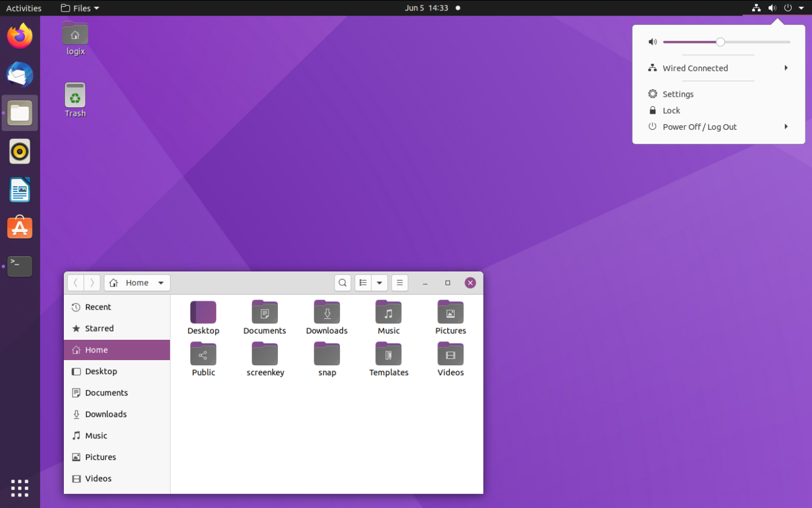Launch Thunderbird mail from the dock
The width and height of the screenshot is (812, 508).
point(20,75)
